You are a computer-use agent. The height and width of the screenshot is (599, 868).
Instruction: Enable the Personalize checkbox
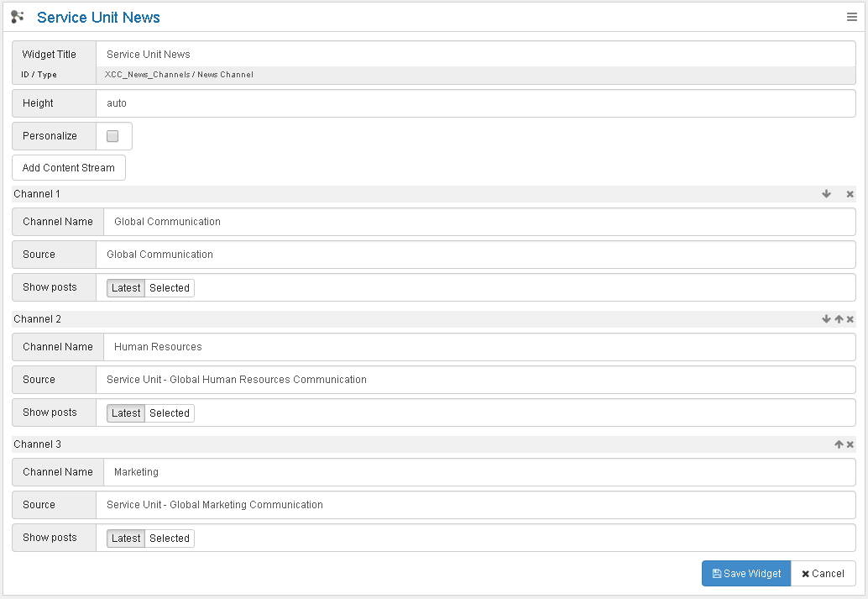click(112, 136)
